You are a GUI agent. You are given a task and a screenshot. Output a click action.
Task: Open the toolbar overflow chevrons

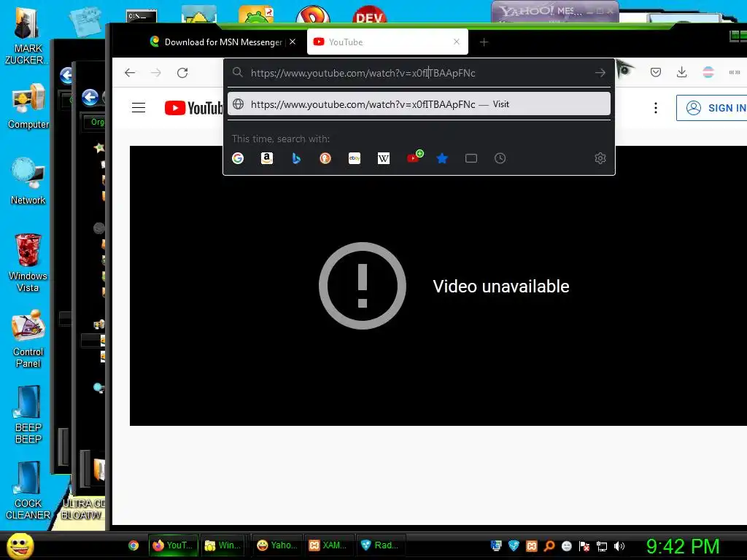pos(734,72)
